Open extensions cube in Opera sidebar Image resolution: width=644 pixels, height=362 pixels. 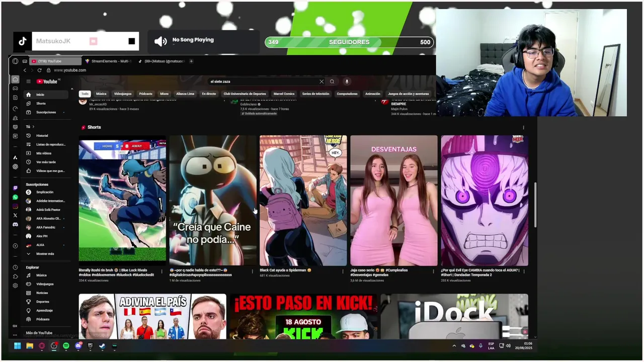pos(15,277)
